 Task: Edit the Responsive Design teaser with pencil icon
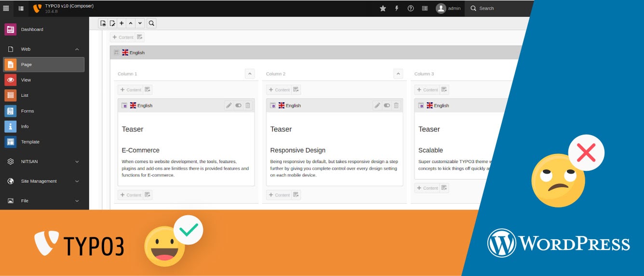(x=377, y=105)
